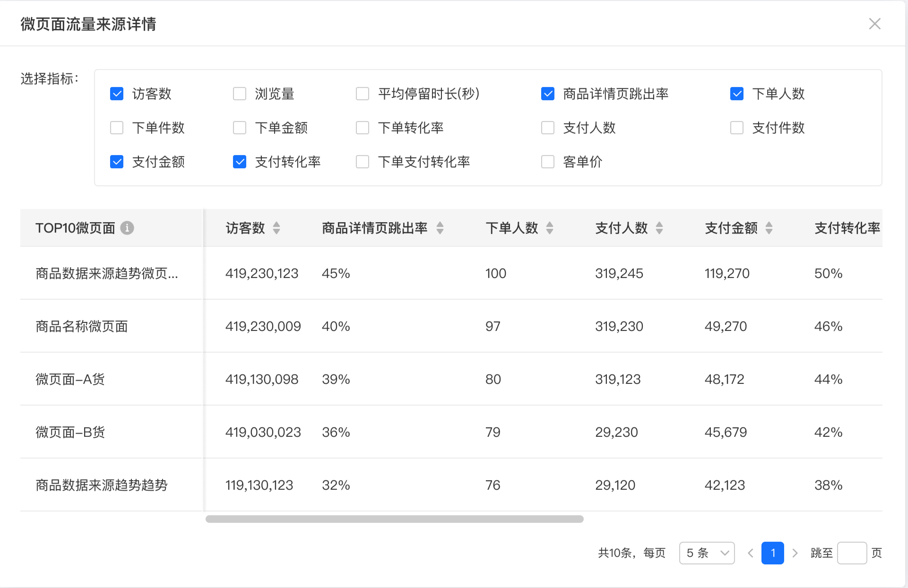Go to the next page arrow
The width and height of the screenshot is (908, 588).
pos(795,553)
